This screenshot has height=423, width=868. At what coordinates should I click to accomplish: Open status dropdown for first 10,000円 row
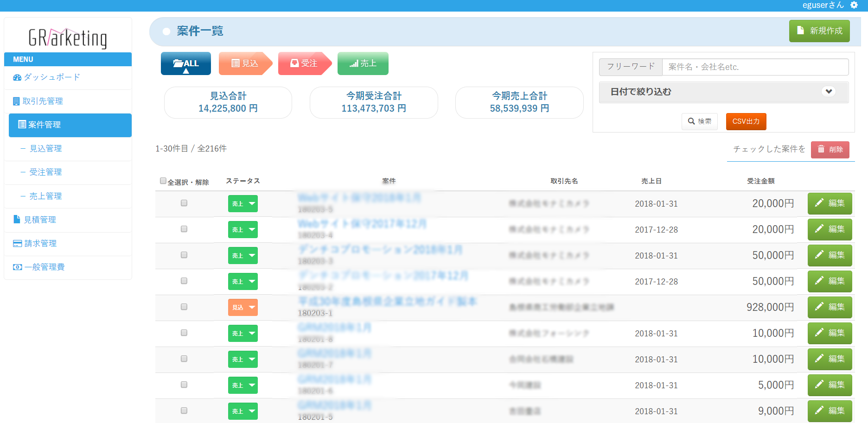(x=243, y=334)
